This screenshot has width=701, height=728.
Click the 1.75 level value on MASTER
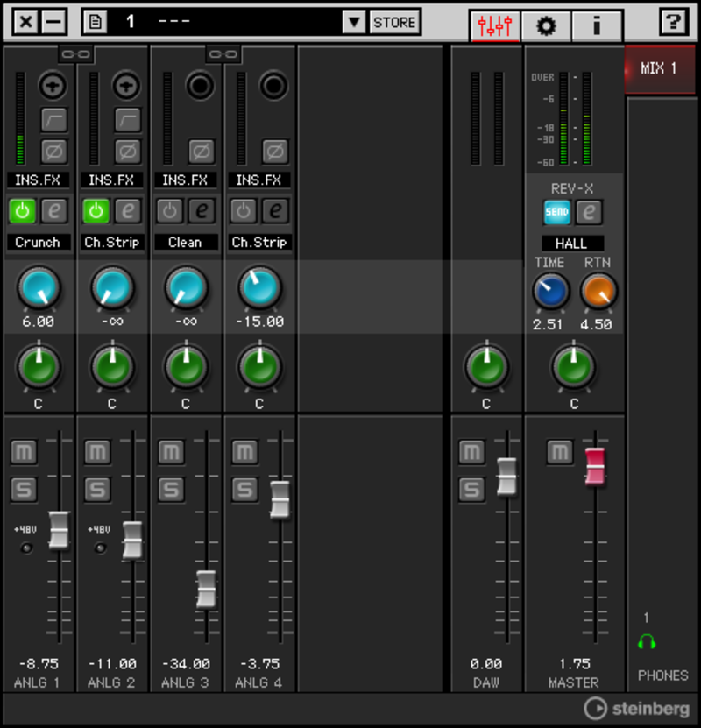pos(575,664)
